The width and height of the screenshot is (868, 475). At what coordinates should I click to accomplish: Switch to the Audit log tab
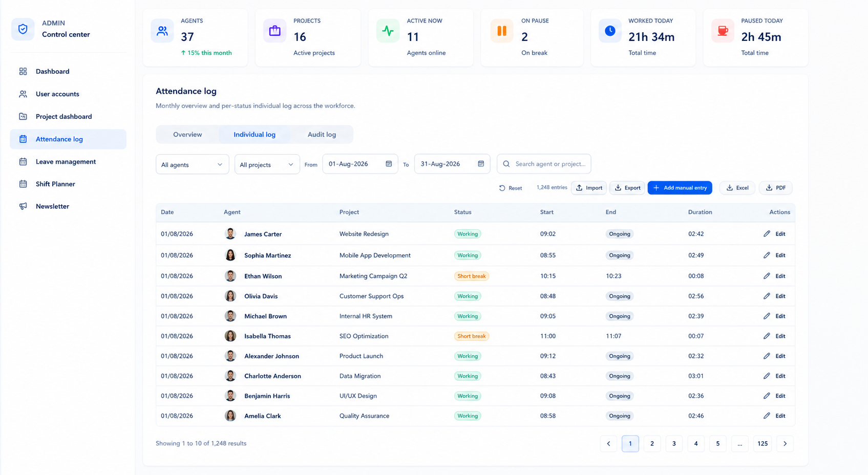322,135
